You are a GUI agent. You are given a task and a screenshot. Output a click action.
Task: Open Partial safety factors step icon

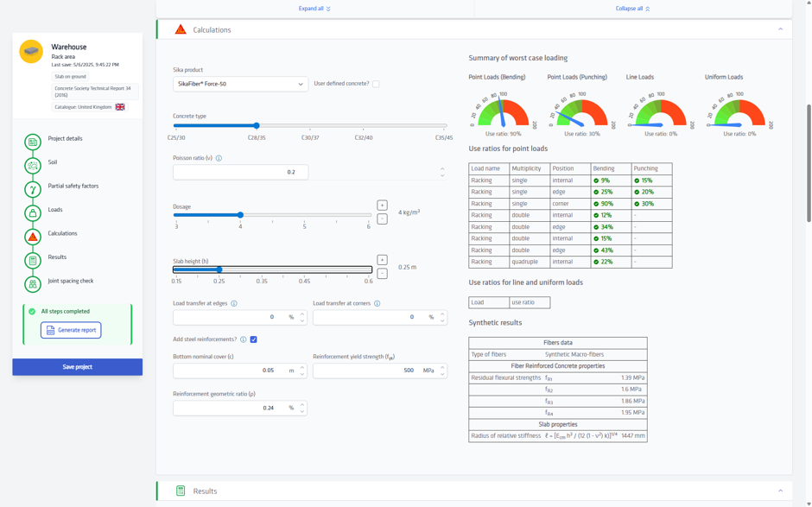click(x=33, y=189)
